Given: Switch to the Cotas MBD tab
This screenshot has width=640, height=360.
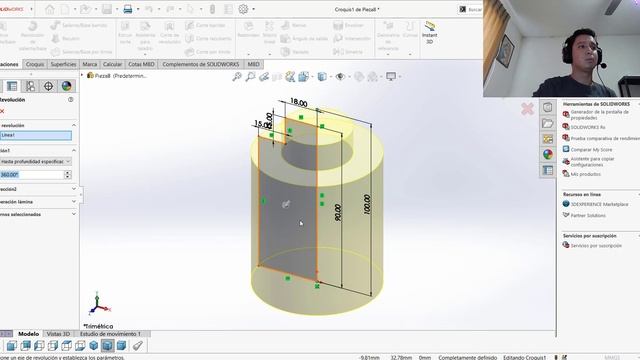Looking at the screenshot, I should tap(141, 64).
